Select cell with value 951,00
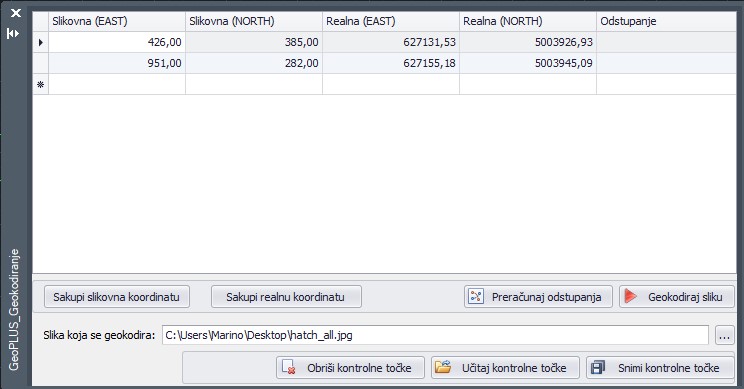744x389 pixels. tap(117, 63)
